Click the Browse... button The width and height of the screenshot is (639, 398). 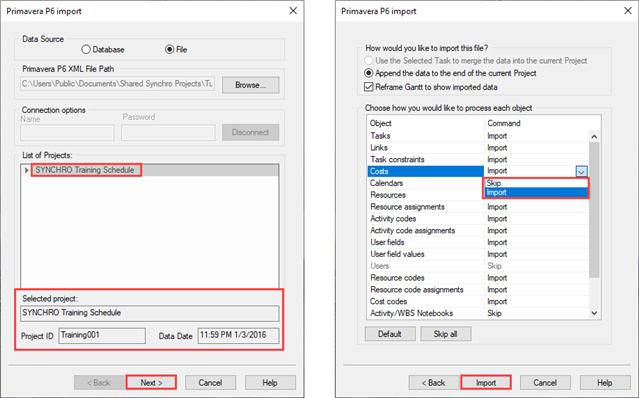pyautogui.click(x=250, y=85)
